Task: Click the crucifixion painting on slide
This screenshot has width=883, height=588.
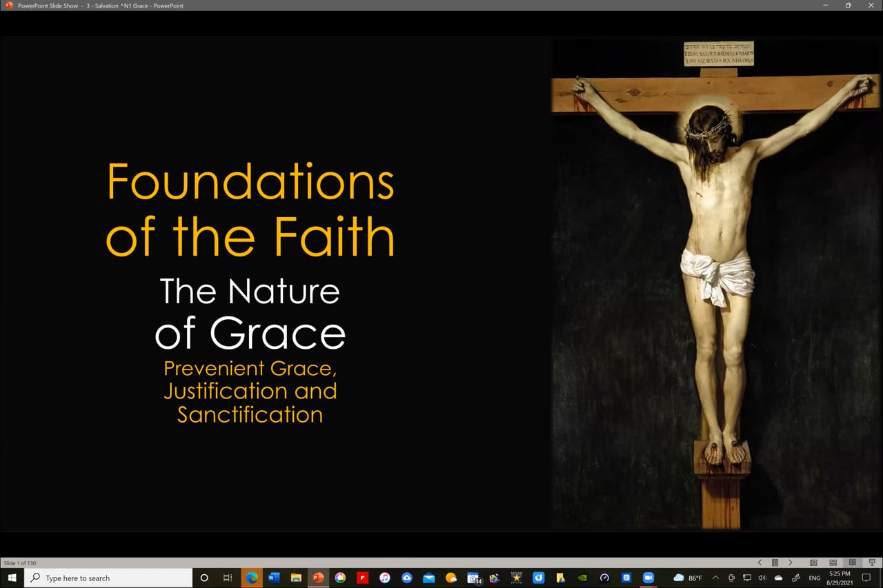Action: pos(716,283)
